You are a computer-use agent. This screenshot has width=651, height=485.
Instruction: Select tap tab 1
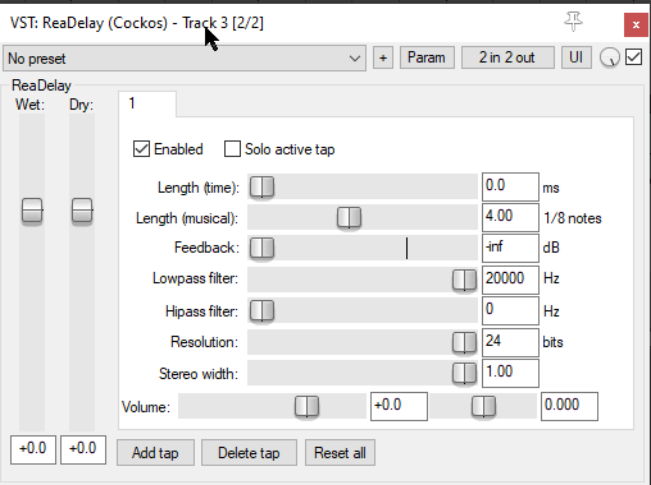[x=147, y=104]
